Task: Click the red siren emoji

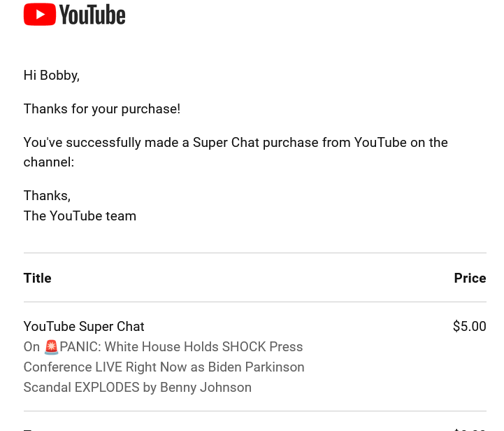Action: coord(51,347)
